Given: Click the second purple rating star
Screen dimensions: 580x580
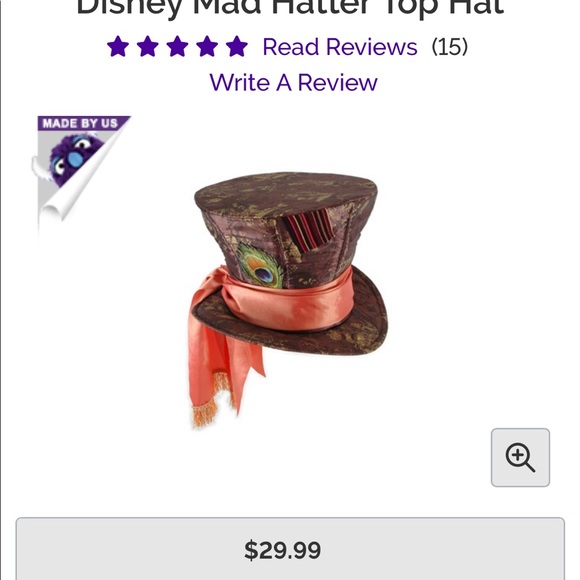Looking at the screenshot, I should [148, 47].
